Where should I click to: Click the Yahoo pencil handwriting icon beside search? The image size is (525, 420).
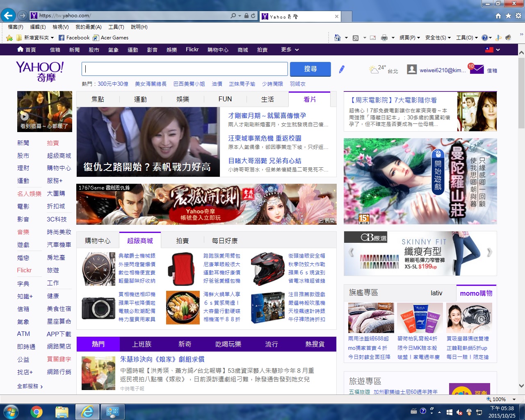[x=342, y=69]
